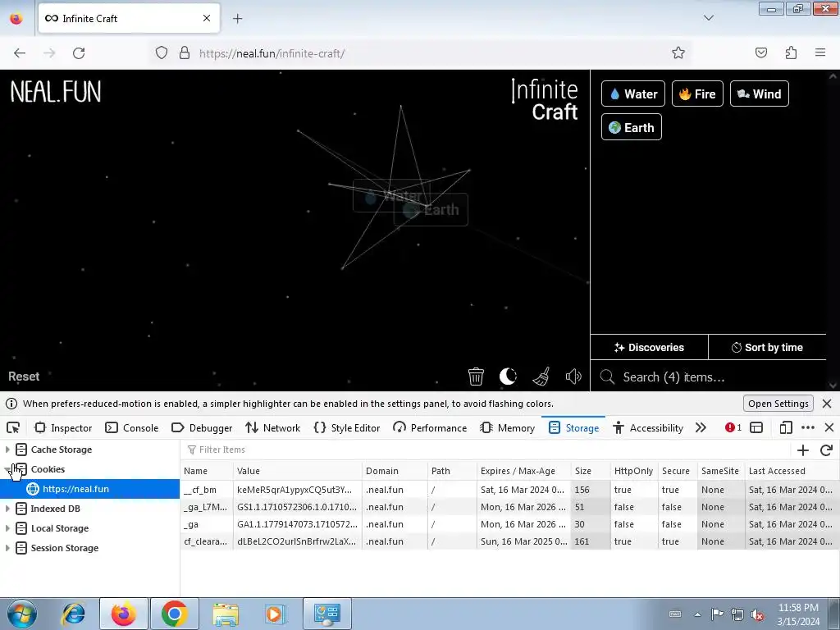Click the browser back arrow
The image size is (840, 630).
pos(20,53)
